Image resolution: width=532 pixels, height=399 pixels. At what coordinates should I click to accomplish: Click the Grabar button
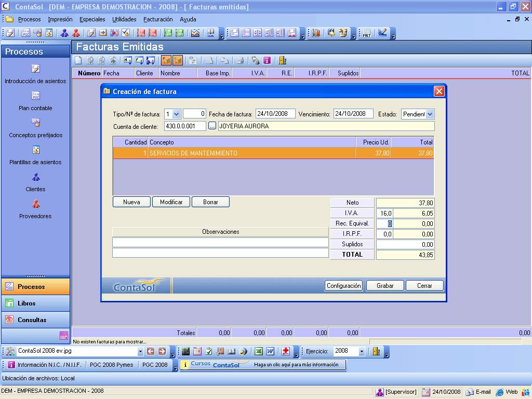[385, 286]
